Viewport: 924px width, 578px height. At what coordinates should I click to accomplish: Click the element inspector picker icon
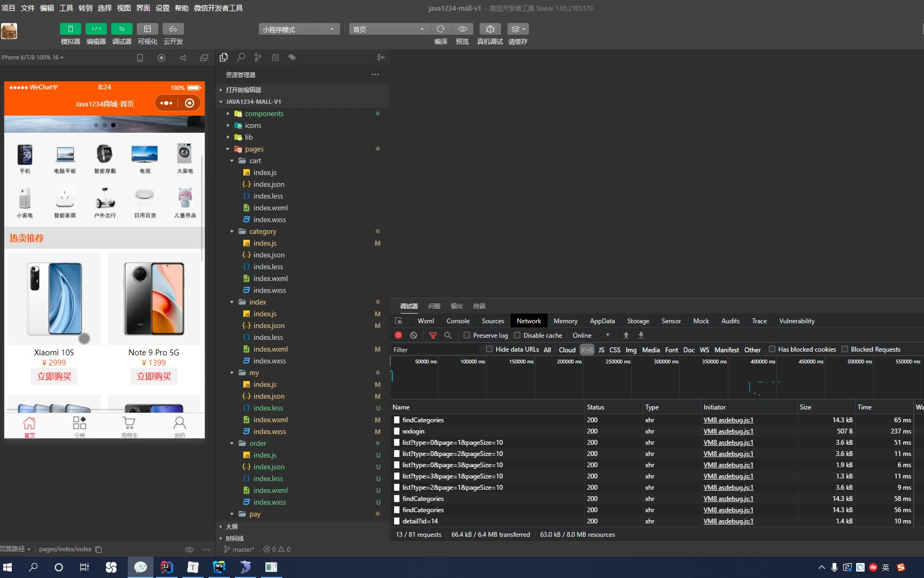(398, 321)
